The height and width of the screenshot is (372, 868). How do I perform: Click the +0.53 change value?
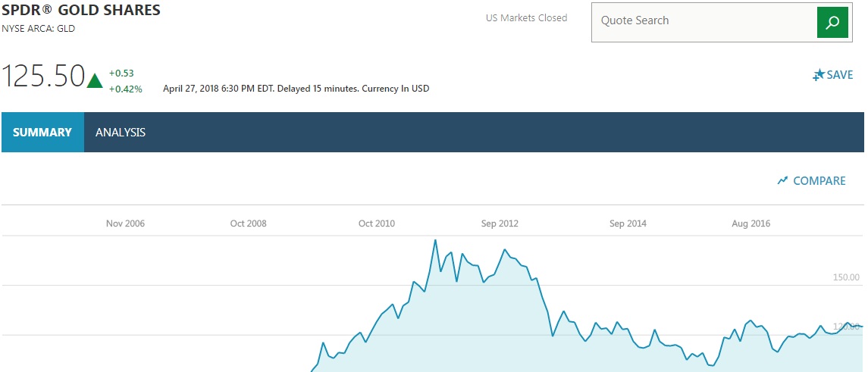click(121, 73)
